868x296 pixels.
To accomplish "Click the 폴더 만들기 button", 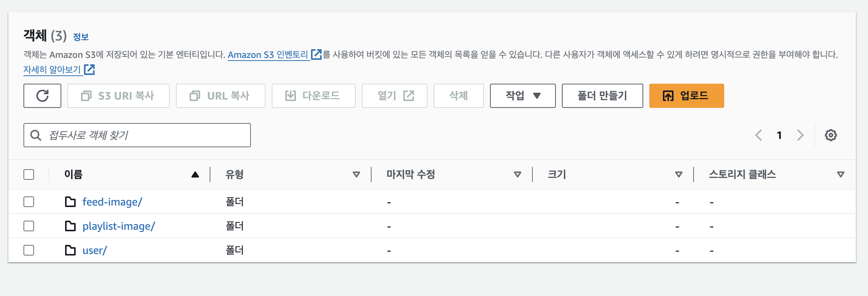I will pos(602,96).
